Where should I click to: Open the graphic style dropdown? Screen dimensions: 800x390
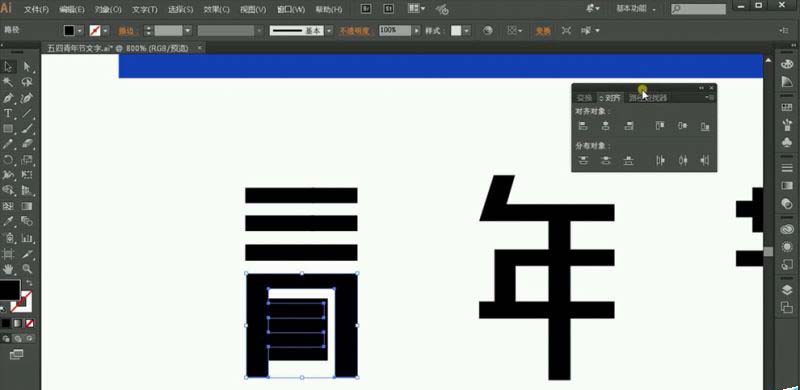(467, 31)
